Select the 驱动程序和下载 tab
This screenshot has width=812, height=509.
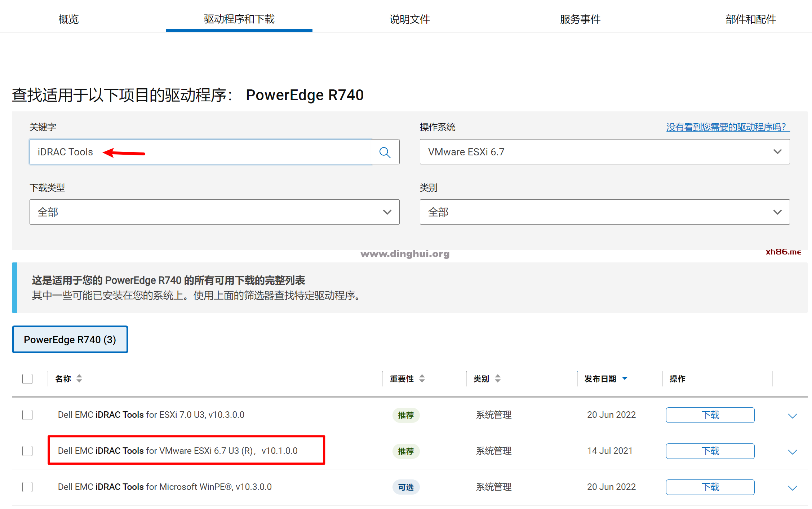(x=239, y=19)
